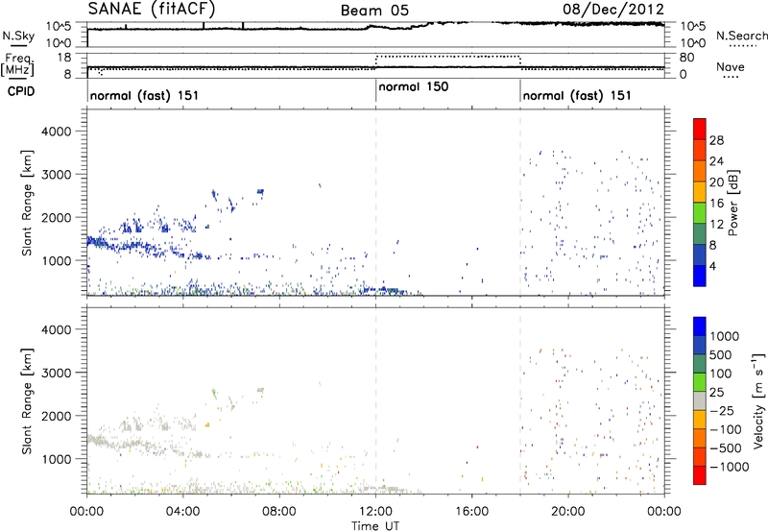This screenshot has height=532, width=768.
Task: Click the N.Search legend label
Action: pyautogui.click(x=741, y=36)
